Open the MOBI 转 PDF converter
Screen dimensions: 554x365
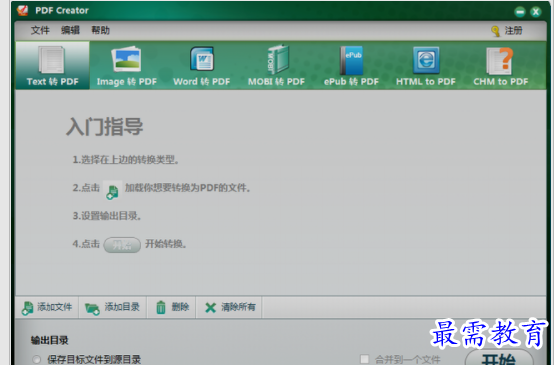point(276,65)
